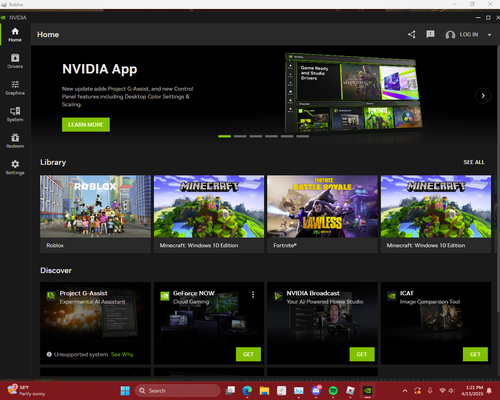The image size is (500, 400).
Task: Open the weather widget in the taskbar
Action: 26,391
